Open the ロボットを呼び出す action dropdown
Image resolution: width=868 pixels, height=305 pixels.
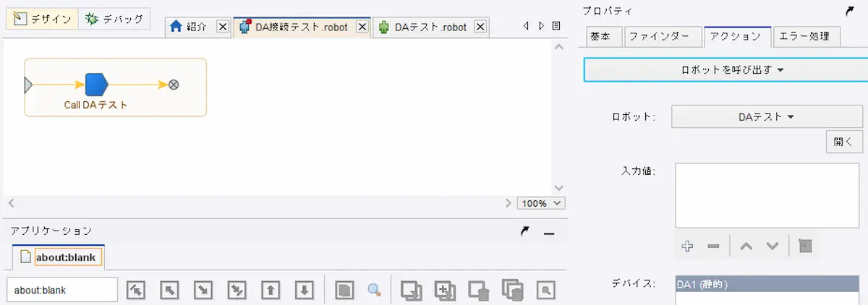click(x=727, y=70)
